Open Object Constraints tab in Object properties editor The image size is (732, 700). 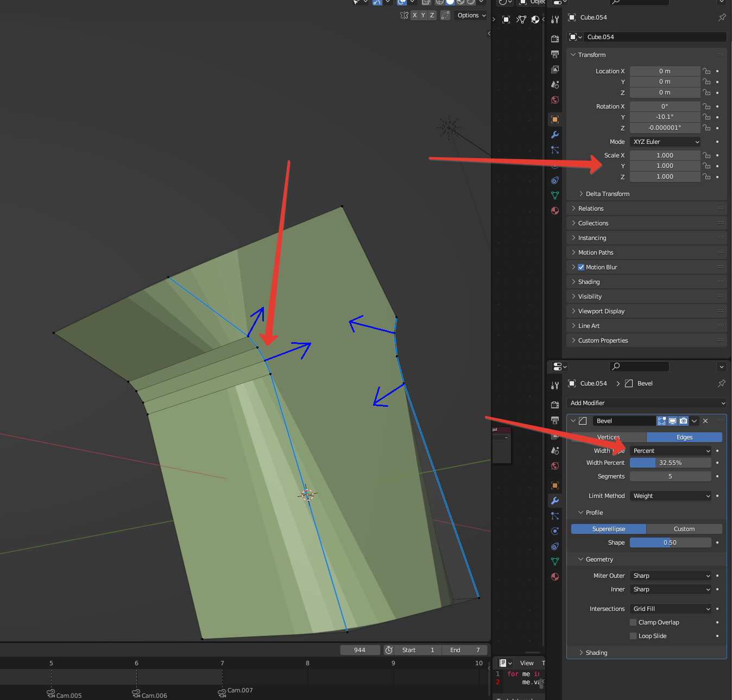pos(555,180)
